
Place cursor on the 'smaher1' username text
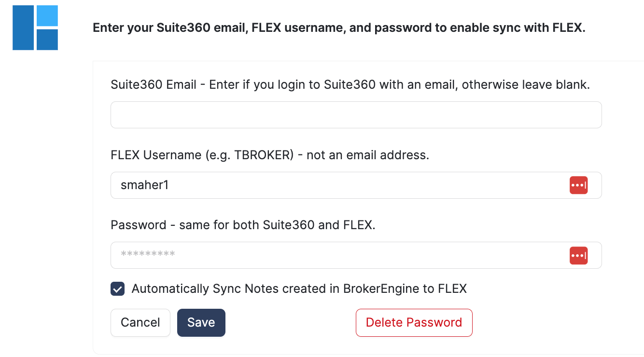click(x=144, y=185)
